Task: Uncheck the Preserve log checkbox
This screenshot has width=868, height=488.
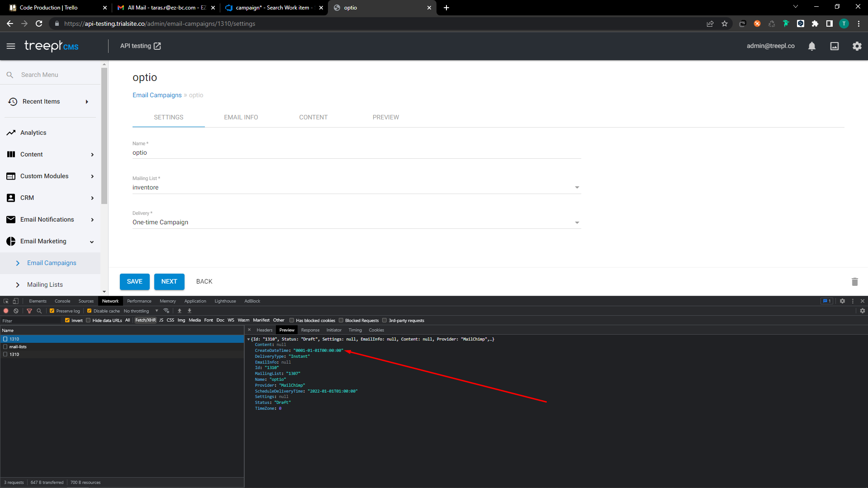Action: (52, 311)
